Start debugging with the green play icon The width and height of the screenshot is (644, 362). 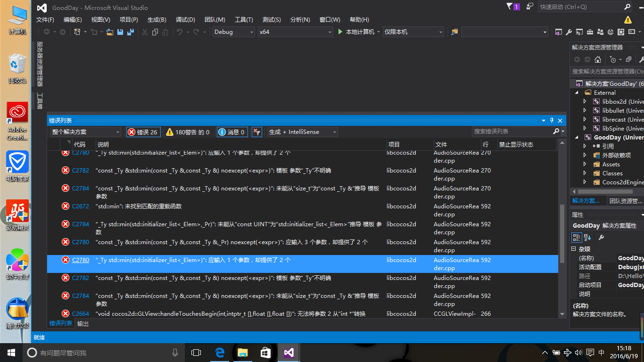[x=341, y=32]
